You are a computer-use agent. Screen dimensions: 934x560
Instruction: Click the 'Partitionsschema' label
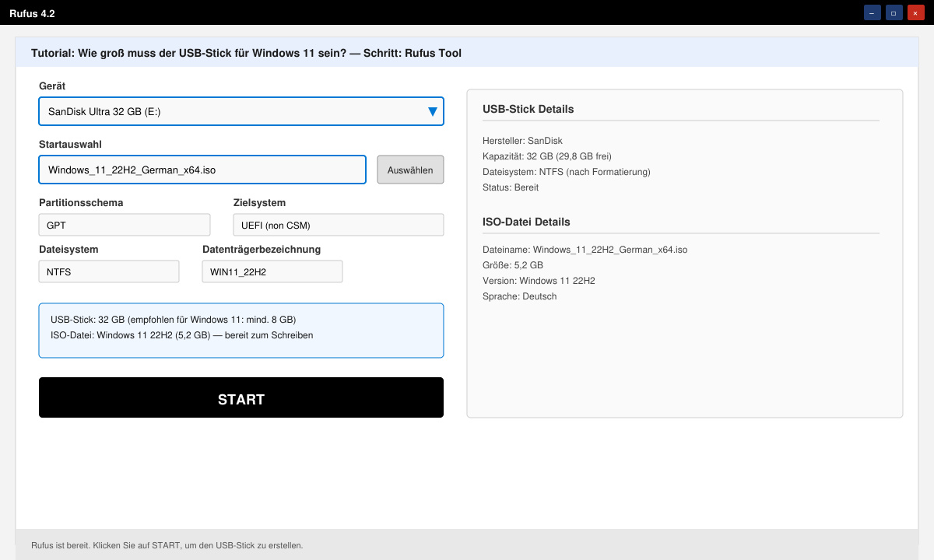tap(81, 202)
